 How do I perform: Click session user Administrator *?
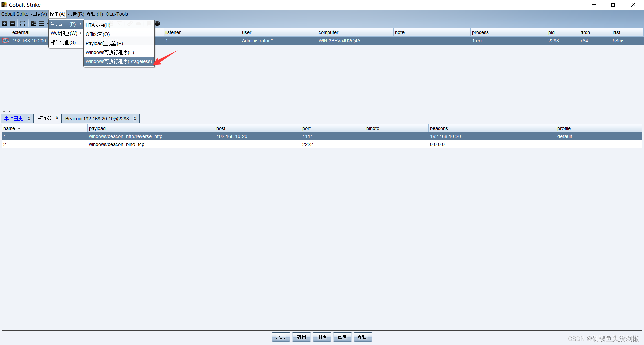(257, 41)
